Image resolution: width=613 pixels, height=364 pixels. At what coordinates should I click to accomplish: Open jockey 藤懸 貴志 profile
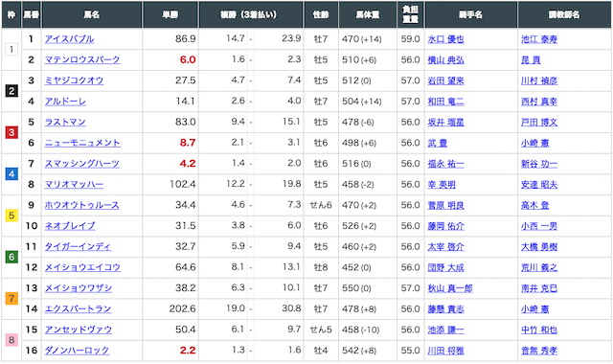[x=445, y=308]
